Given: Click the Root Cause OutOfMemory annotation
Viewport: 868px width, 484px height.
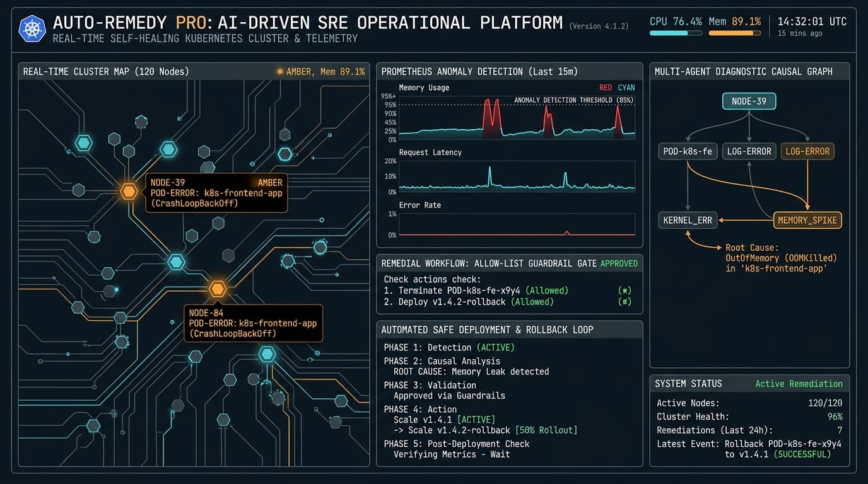Looking at the screenshot, I should [781, 258].
